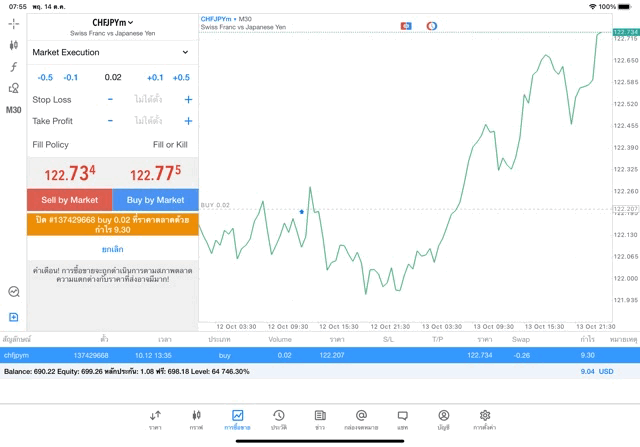Image resolution: width=640 pixels, height=447 pixels.
Task: Decrease volume by 0.5
Action: point(45,78)
